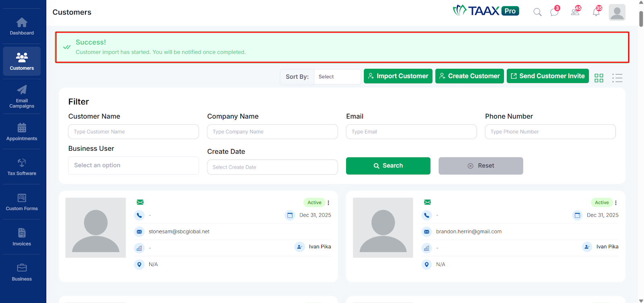Click company chart icon on stonesam card

139,248
